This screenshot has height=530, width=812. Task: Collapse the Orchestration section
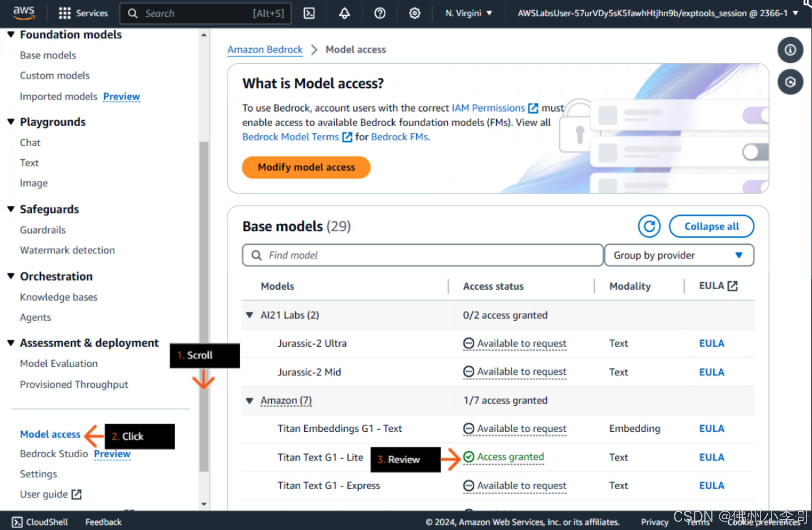pos(11,276)
